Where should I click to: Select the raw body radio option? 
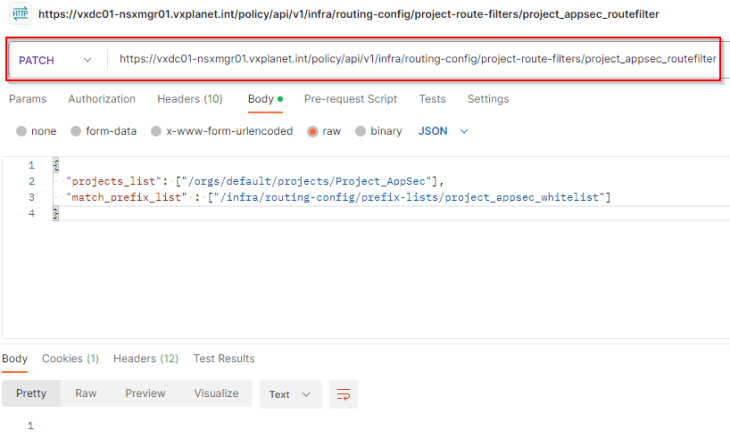point(312,132)
